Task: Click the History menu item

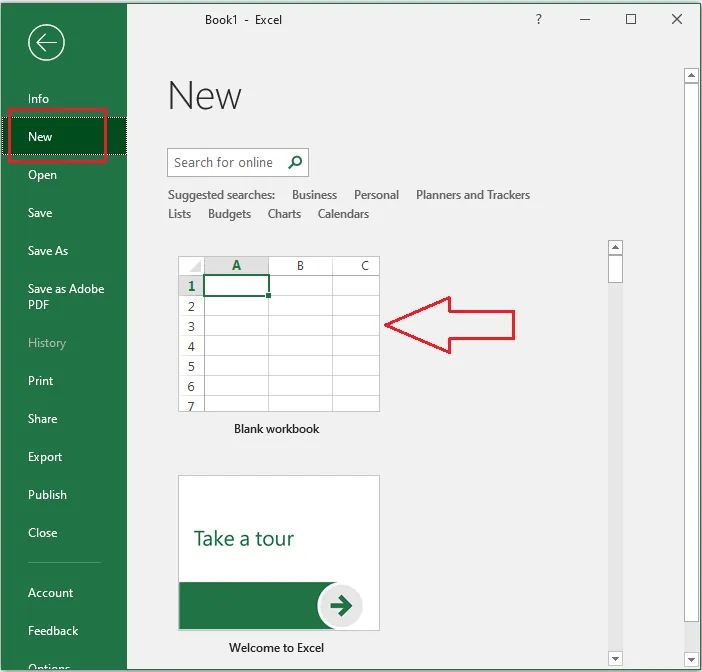Action: click(x=47, y=343)
